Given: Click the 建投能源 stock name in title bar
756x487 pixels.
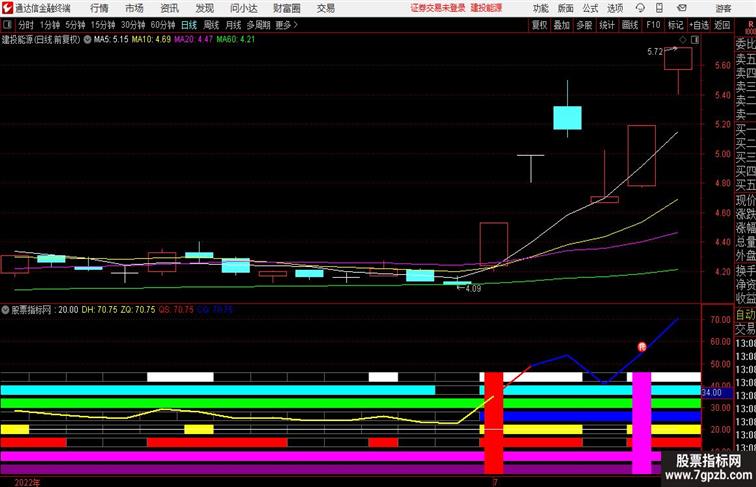Looking at the screenshot, I should point(486,8).
